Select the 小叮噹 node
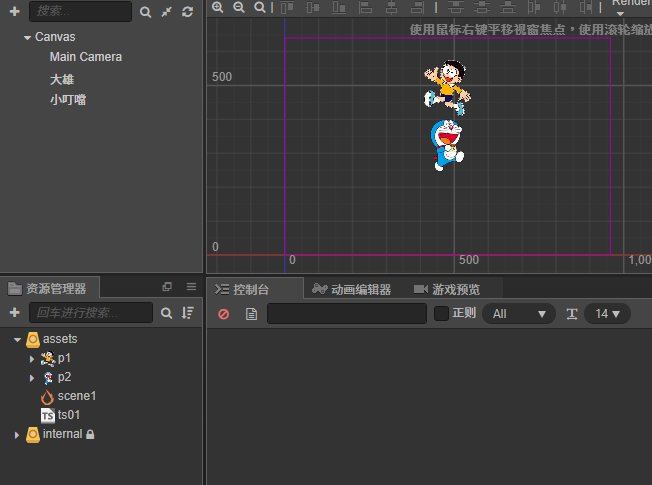The width and height of the screenshot is (652, 485). point(68,100)
